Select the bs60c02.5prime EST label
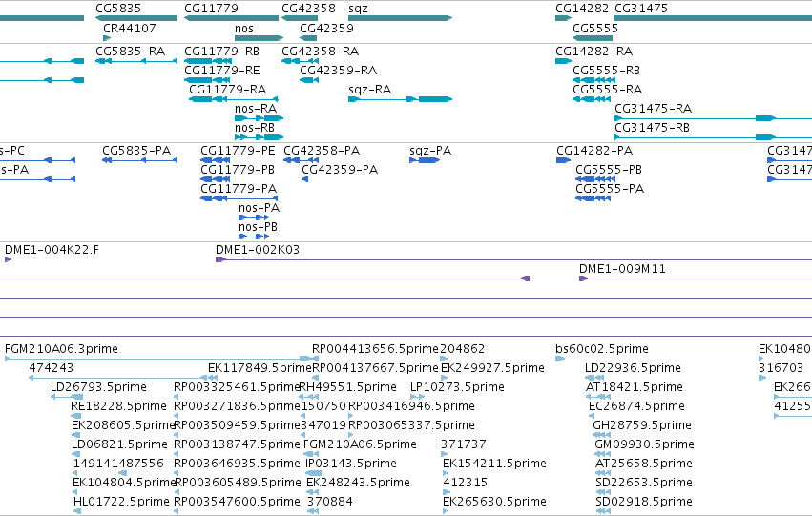The width and height of the screenshot is (812, 516). click(x=602, y=349)
